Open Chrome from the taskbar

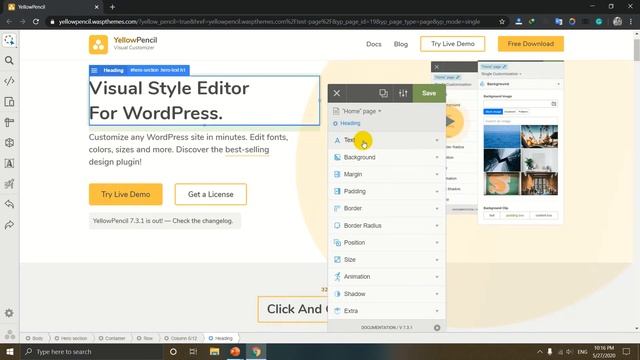pyautogui.click(x=256, y=351)
